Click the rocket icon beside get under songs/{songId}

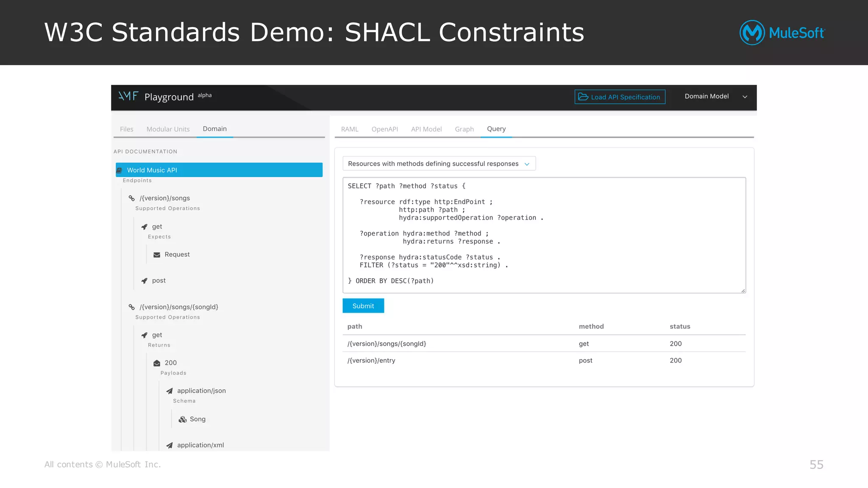145,335
